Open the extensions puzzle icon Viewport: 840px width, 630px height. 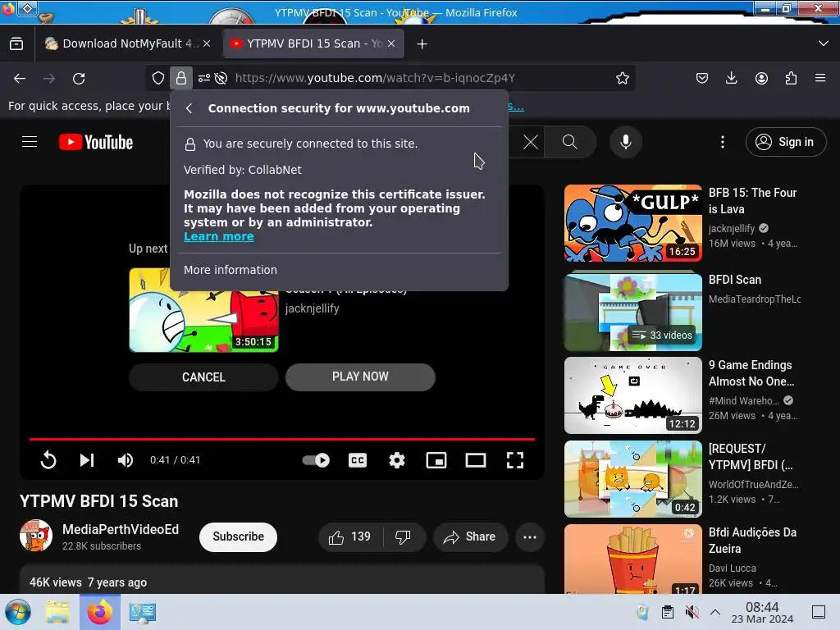coord(791,78)
